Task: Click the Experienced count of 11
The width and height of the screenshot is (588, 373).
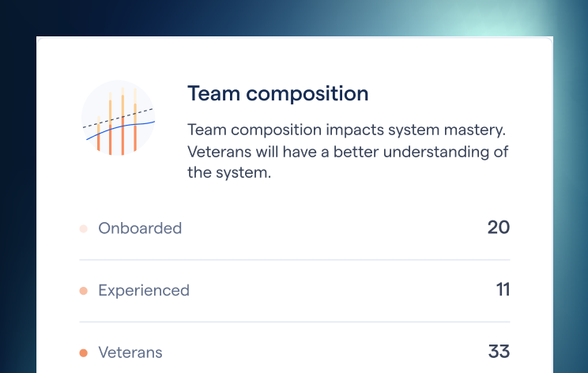Action: point(503,290)
